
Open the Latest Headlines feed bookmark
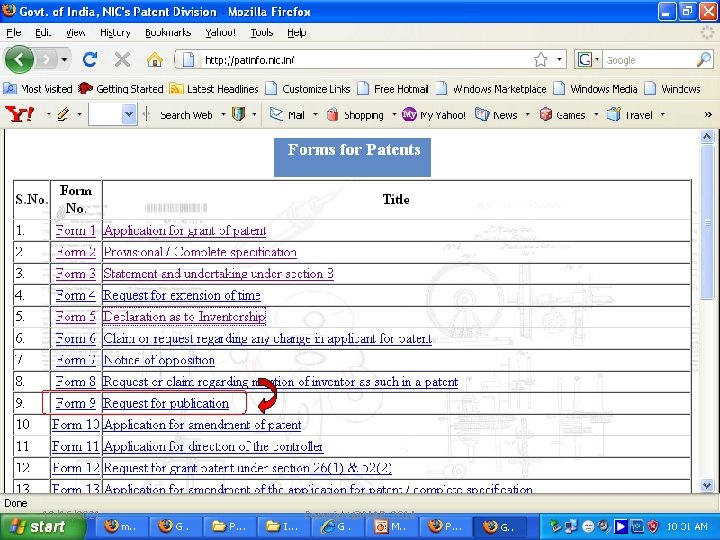[214, 89]
